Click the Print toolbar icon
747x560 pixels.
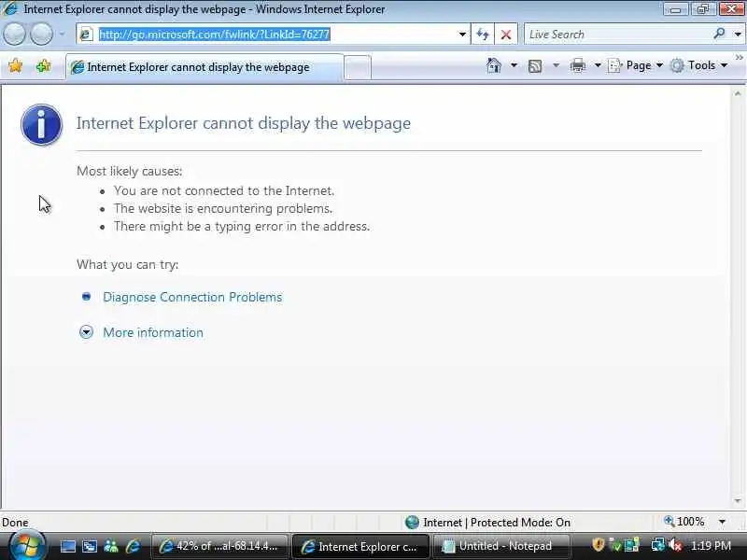(578, 65)
